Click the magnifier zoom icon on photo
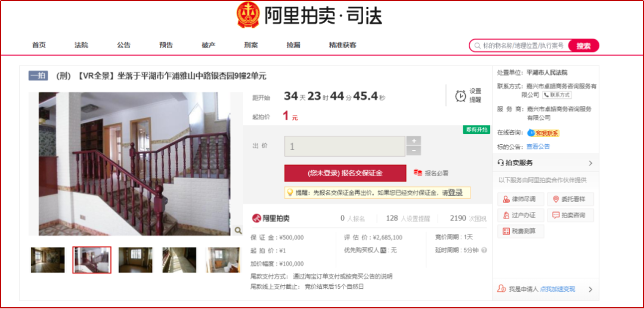Image resolution: width=644 pixels, height=309 pixels. [238, 231]
